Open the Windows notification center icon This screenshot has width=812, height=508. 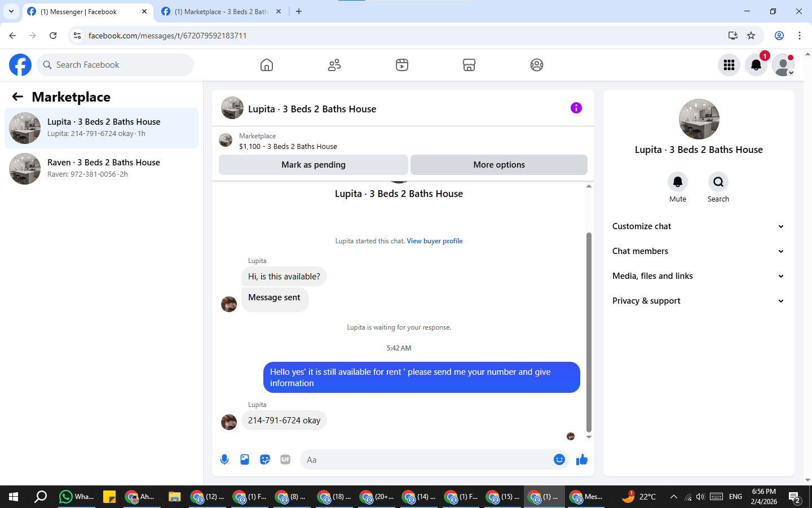pos(795,497)
